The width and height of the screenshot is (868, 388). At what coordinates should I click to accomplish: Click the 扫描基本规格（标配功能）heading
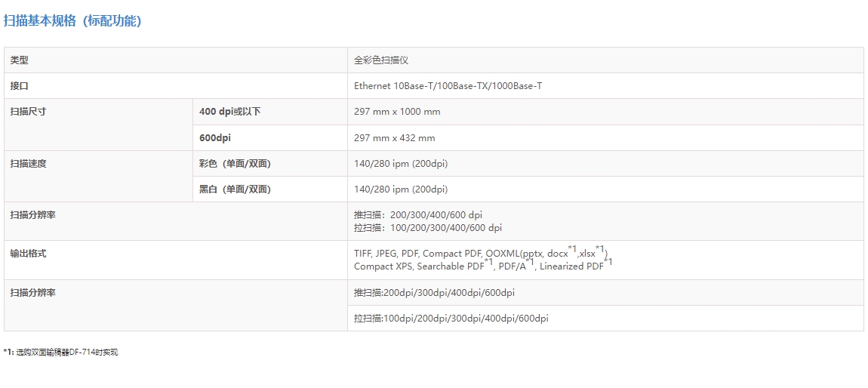coord(72,21)
